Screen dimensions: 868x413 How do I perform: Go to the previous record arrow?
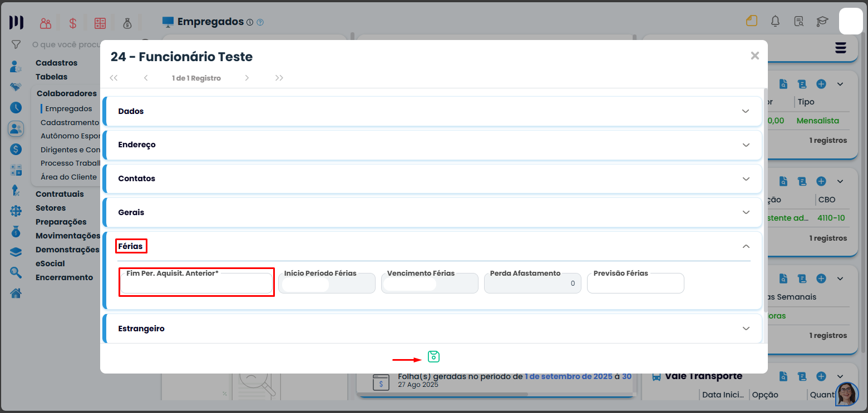tap(146, 78)
